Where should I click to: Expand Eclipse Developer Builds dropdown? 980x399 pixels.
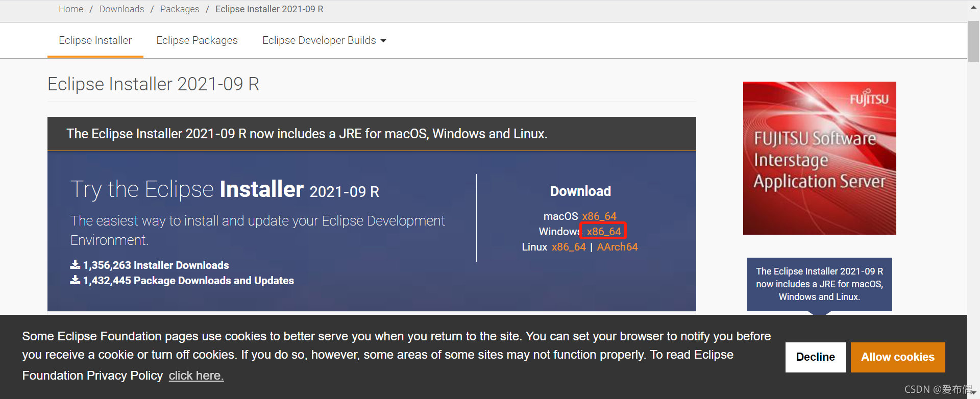(324, 40)
